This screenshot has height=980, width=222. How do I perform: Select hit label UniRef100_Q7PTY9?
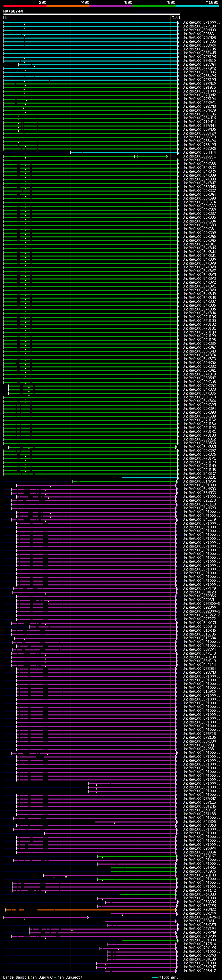[x=199, y=589]
